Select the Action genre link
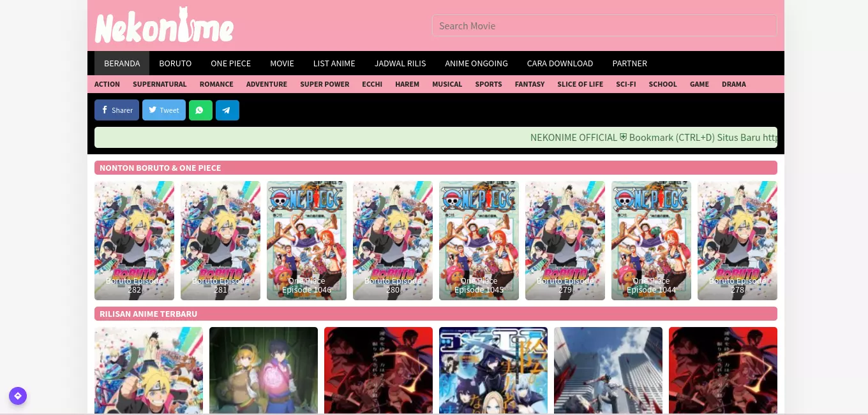 [x=107, y=84]
